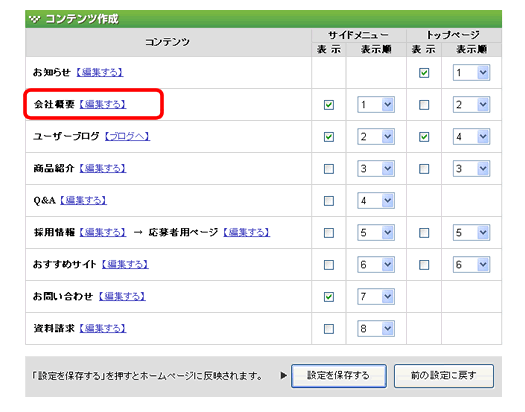Viewport: 525px width, 412px height.
Task: Check おすすめサイト top page display checkbox
Action: coord(424,265)
